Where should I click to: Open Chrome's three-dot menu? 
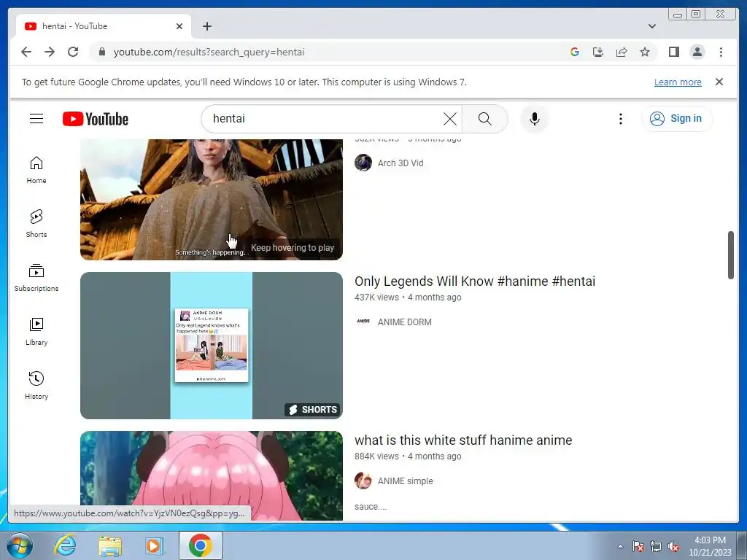click(x=721, y=52)
